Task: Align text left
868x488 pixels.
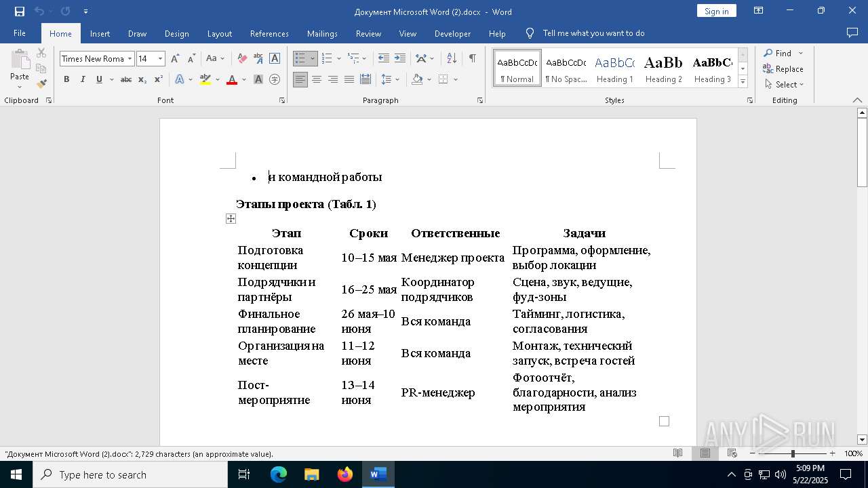Action: [x=300, y=79]
